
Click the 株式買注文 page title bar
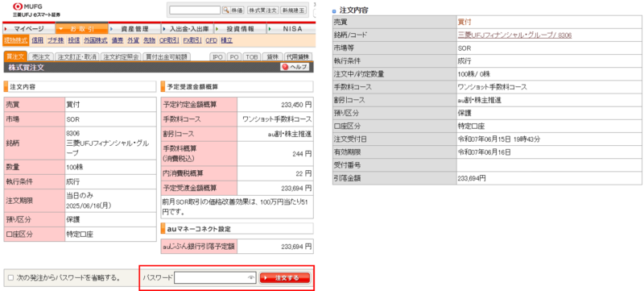pyautogui.click(x=159, y=68)
